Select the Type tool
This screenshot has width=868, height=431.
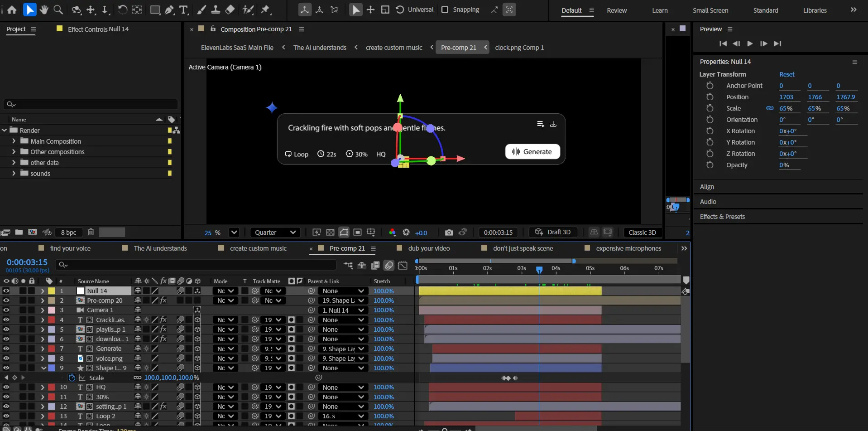183,10
